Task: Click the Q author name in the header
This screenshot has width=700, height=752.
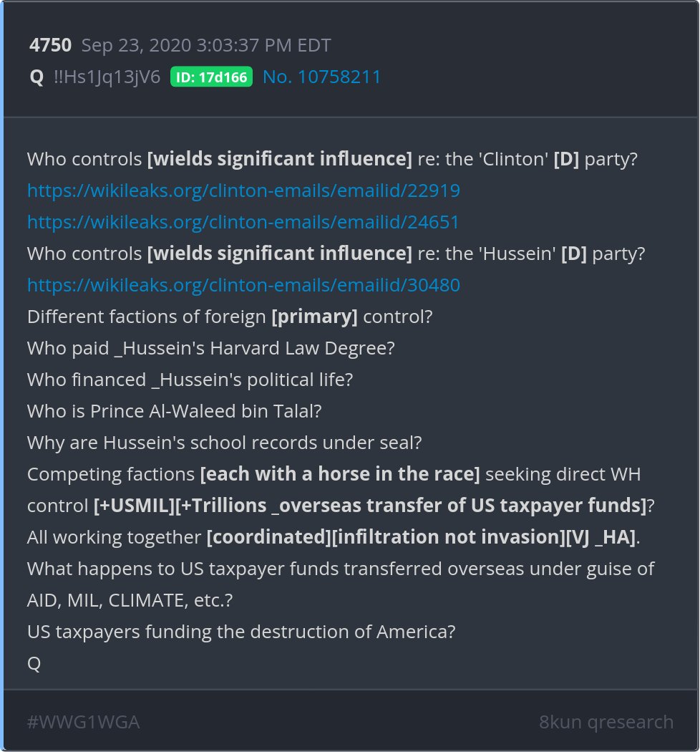Action: click(x=37, y=77)
